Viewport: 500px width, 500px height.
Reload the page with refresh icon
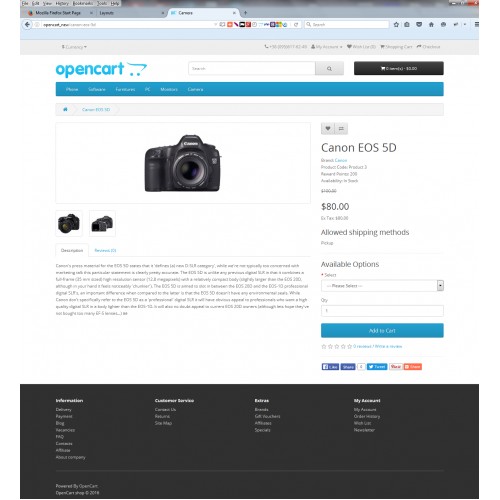coord(296,24)
